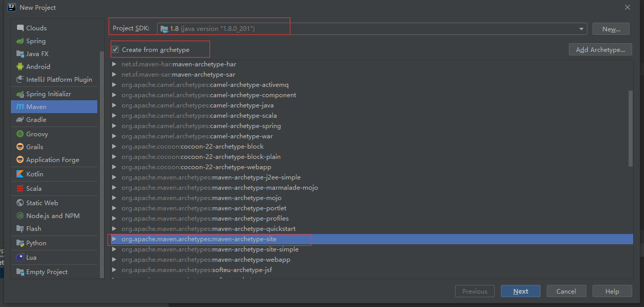Click the Next button

click(520, 291)
